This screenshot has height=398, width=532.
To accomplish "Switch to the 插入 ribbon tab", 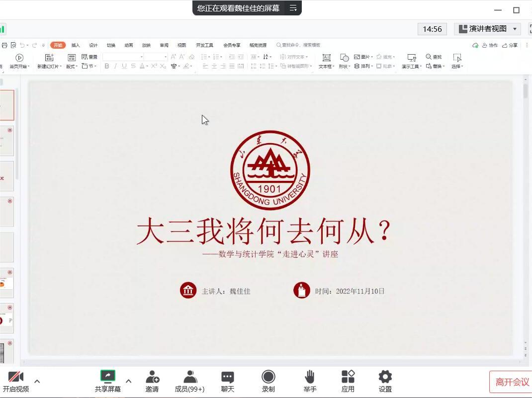I will coord(76,45).
